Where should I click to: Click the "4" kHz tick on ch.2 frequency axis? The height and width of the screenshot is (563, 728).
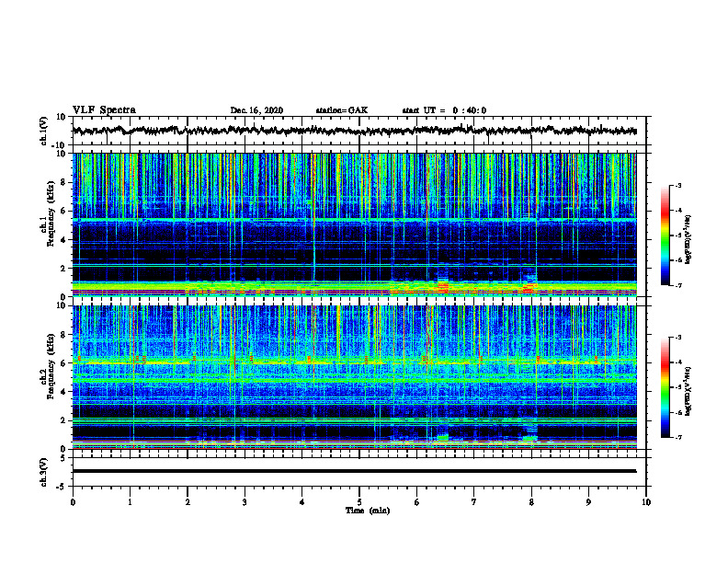coord(64,392)
